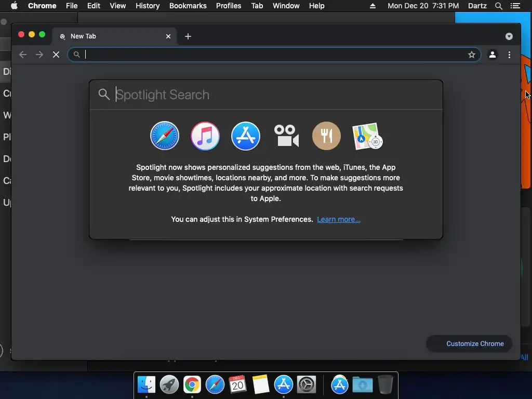Image resolution: width=532 pixels, height=399 pixels.
Task: Click the movie camera showtimes icon
Action: [x=286, y=136]
